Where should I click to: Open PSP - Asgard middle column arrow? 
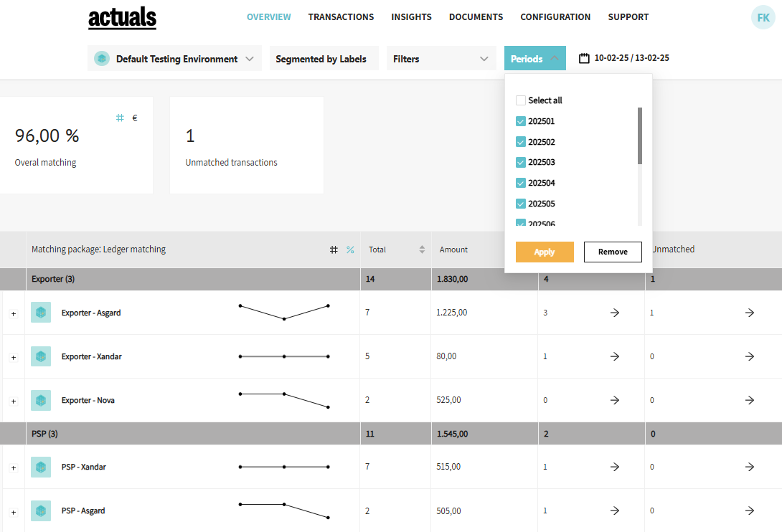click(615, 511)
